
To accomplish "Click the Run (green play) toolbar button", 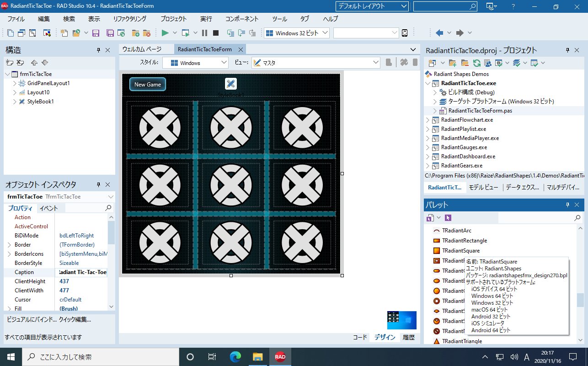I will 165,33.
